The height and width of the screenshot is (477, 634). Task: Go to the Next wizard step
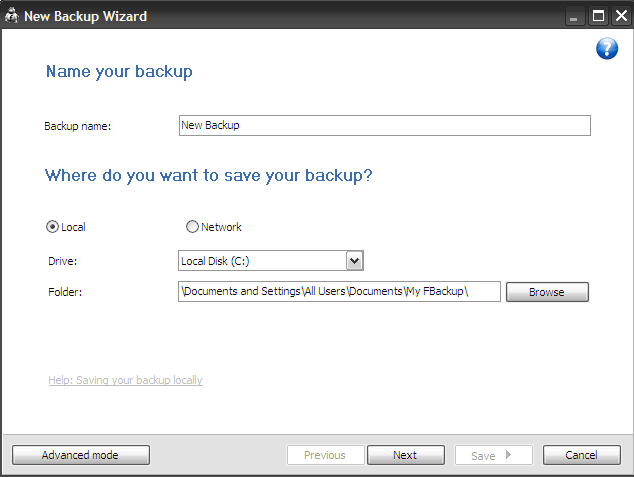tap(406, 455)
